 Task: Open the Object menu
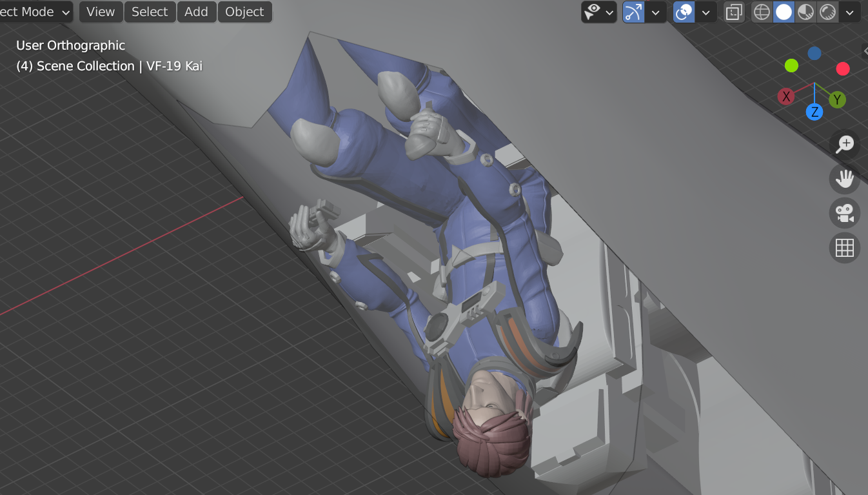(244, 12)
